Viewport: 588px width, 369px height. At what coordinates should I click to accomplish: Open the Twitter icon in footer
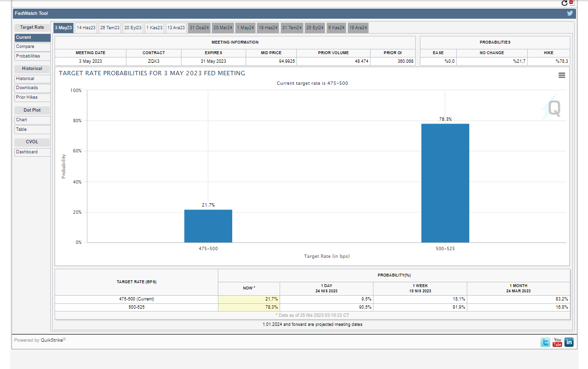(x=545, y=342)
